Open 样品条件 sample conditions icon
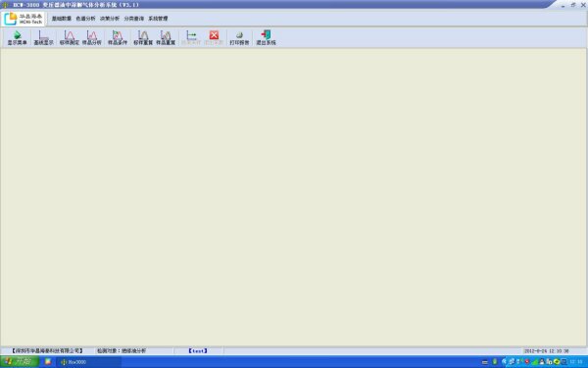The image size is (588, 368). (118, 38)
